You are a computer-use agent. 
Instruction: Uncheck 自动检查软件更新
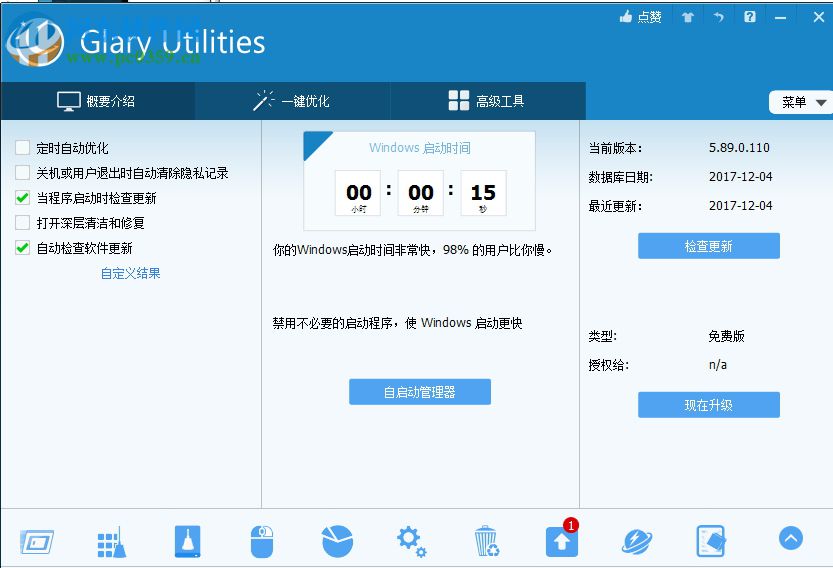tap(22, 248)
